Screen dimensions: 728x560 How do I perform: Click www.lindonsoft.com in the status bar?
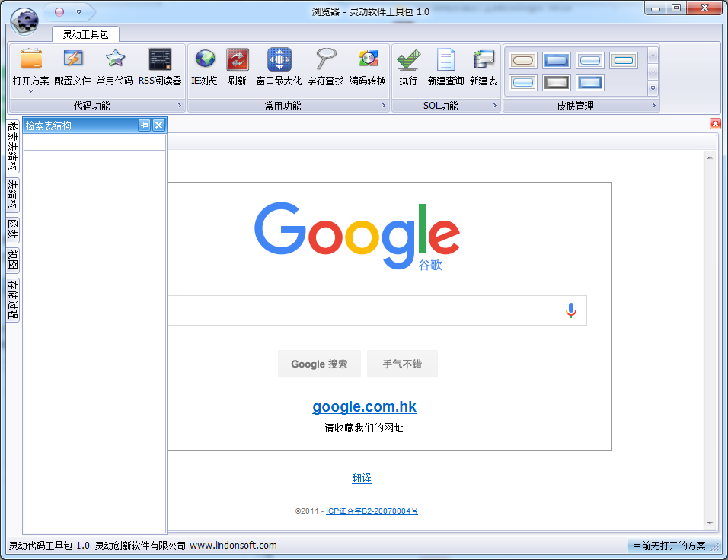[233, 546]
